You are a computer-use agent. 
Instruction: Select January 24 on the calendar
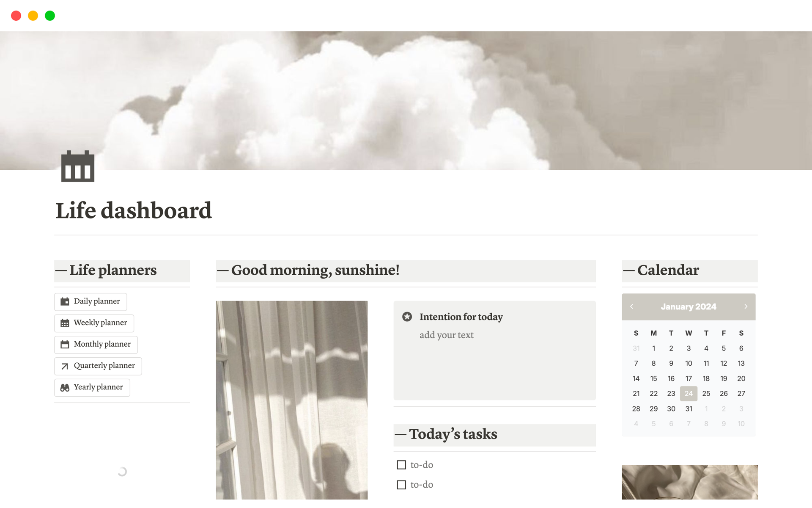coord(689,393)
